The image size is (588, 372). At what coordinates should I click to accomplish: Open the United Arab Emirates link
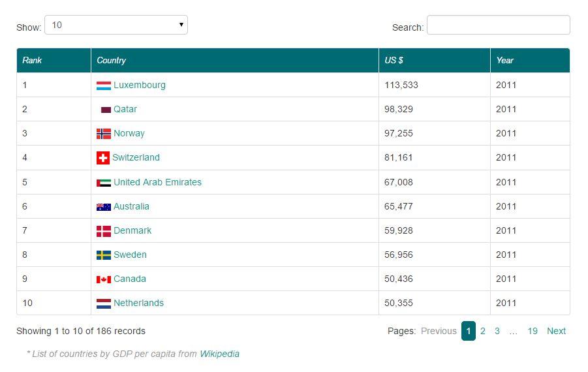157,182
